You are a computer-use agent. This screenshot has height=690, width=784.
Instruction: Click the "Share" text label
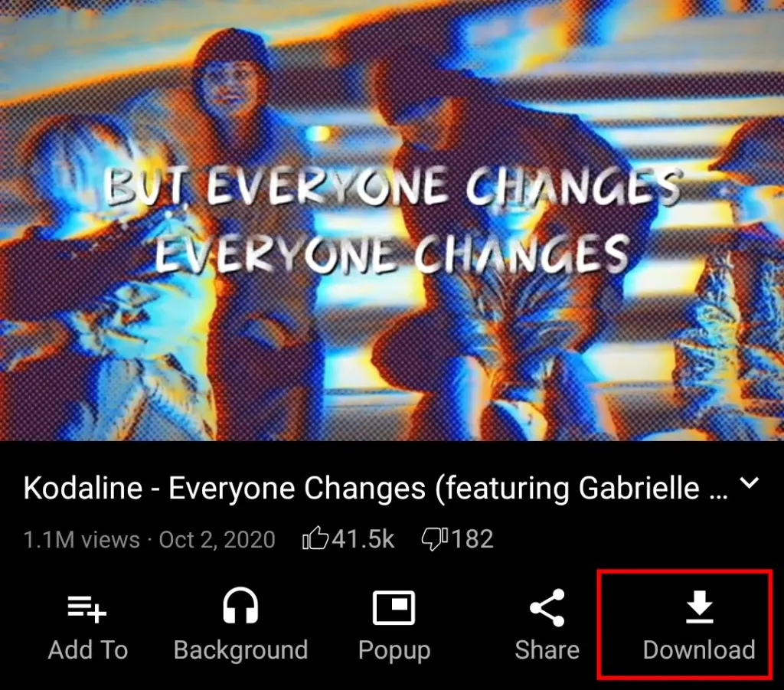click(x=547, y=650)
